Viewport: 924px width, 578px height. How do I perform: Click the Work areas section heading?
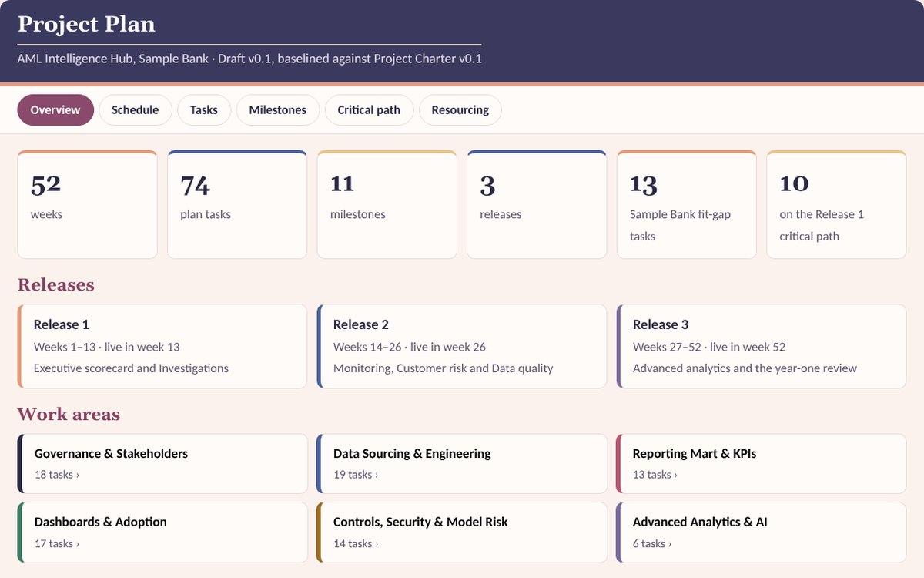tap(69, 414)
